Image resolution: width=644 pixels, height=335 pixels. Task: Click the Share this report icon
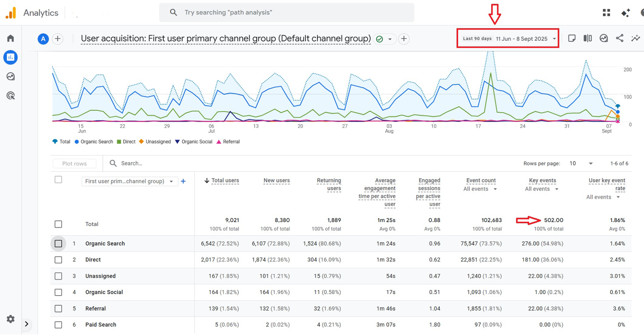pyautogui.click(x=619, y=38)
